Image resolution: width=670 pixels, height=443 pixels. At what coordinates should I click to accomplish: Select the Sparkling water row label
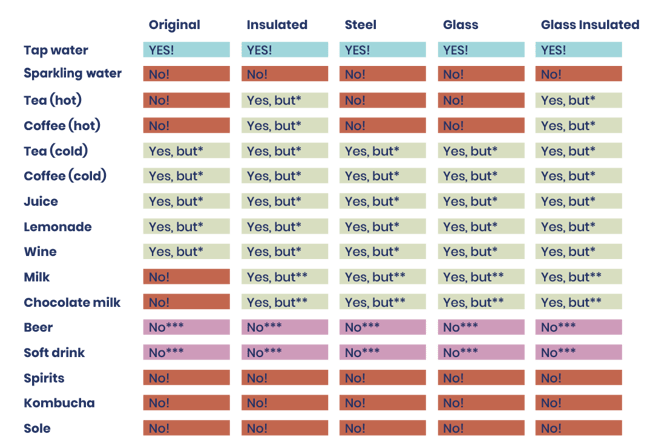coord(72,74)
